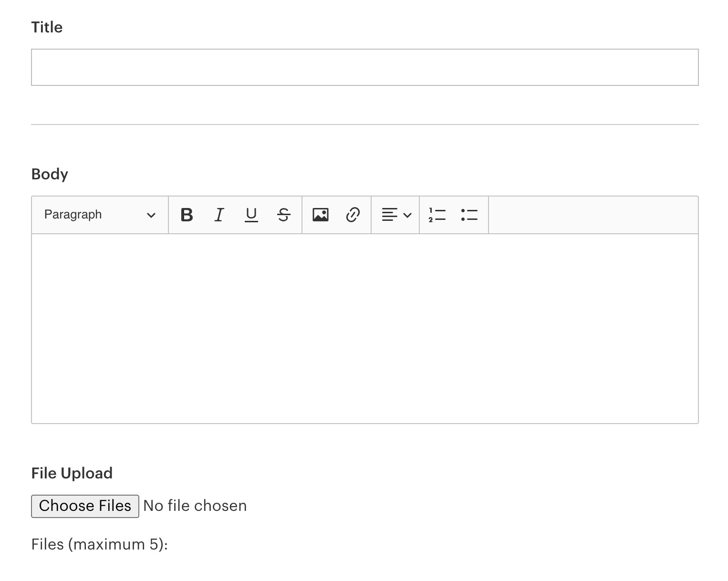Toggle underline text formatting
The image size is (728, 581).
pos(251,215)
